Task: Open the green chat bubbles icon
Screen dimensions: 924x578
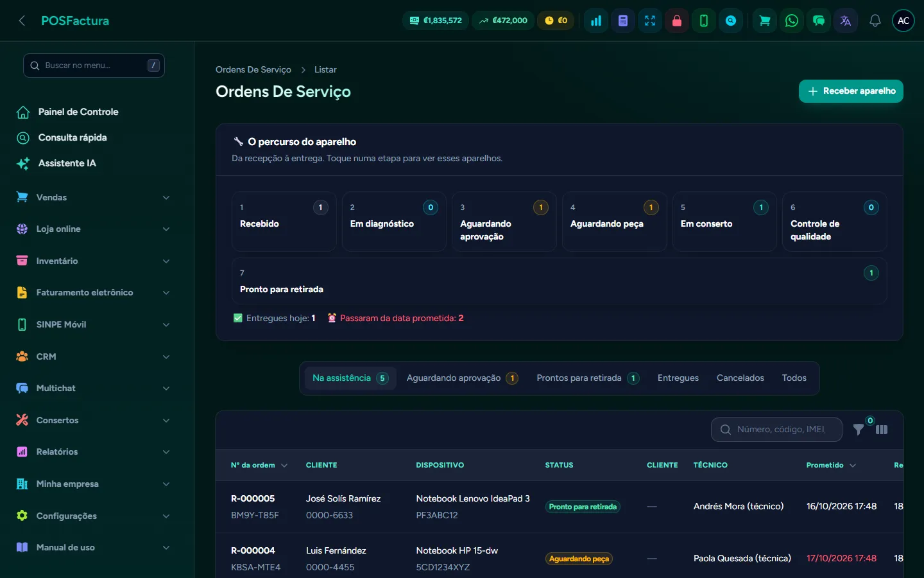Action: [x=819, y=21]
